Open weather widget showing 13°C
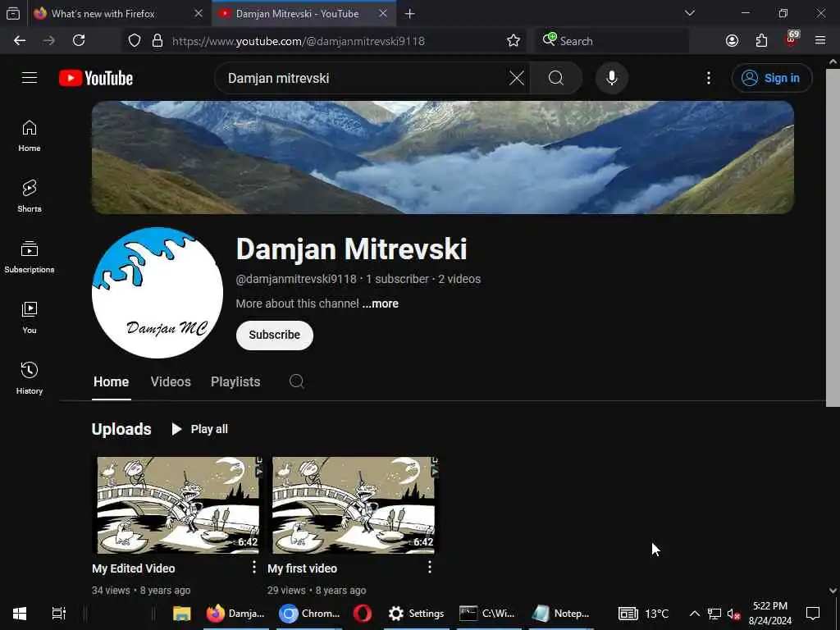 click(643, 614)
